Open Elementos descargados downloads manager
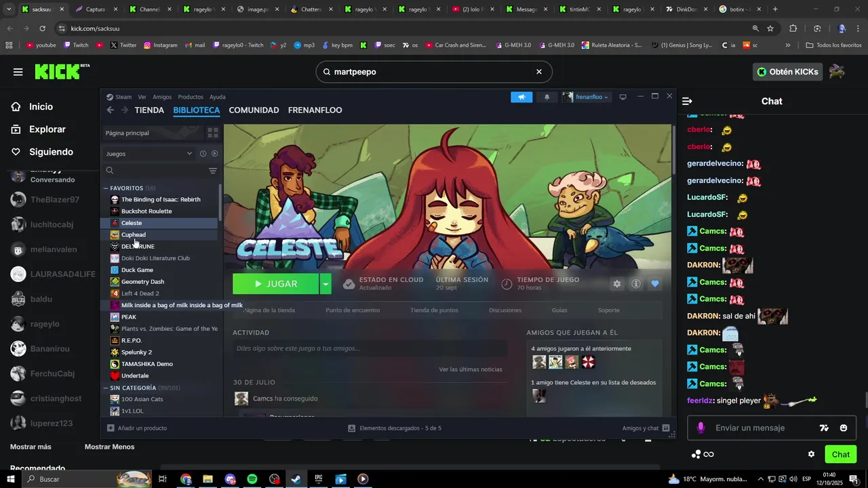The image size is (868, 488). [x=395, y=428]
